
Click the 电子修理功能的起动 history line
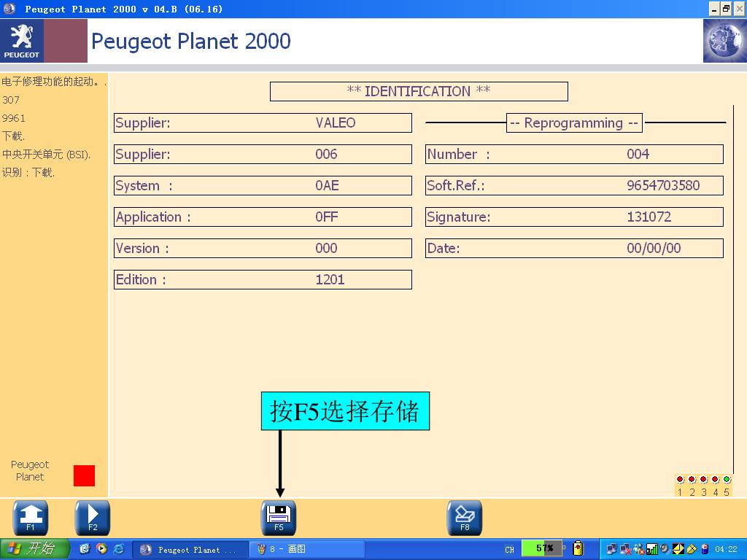click(x=54, y=82)
